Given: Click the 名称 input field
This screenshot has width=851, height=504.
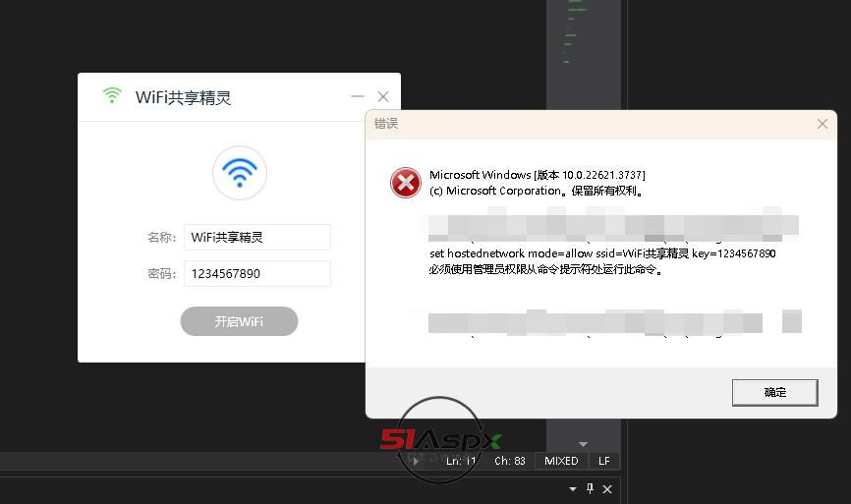Looking at the screenshot, I should pyautogui.click(x=257, y=237).
